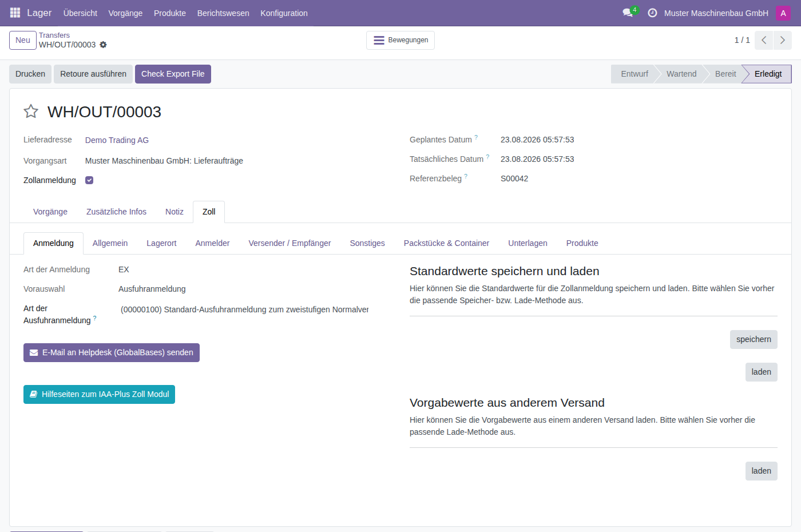Open Hilfeseiten zum IAA-Plus Zoll Modul
Image resolution: width=801 pixels, height=532 pixels.
point(99,394)
